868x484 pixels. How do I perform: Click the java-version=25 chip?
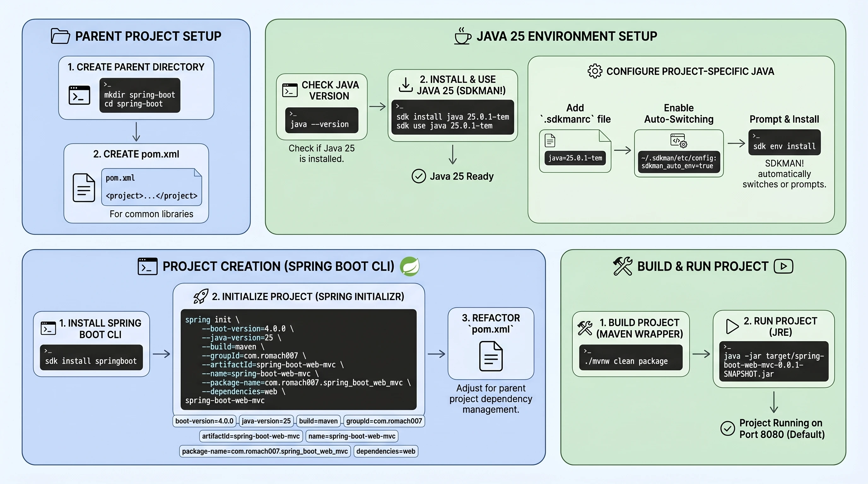[x=266, y=421]
